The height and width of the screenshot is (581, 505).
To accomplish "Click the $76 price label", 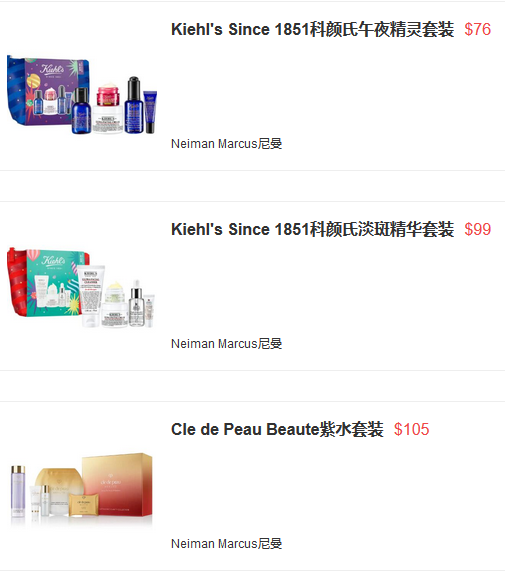I will click(478, 29).
